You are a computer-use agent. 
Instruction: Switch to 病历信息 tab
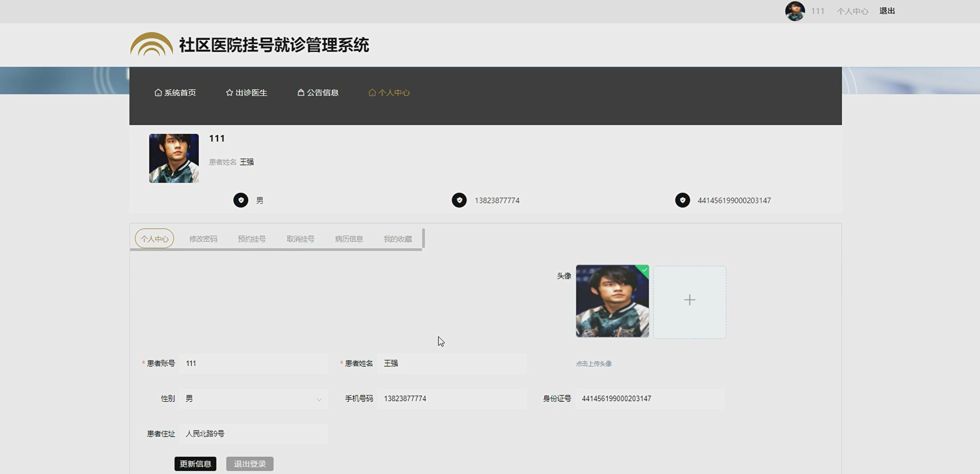(x=349, y=239)
